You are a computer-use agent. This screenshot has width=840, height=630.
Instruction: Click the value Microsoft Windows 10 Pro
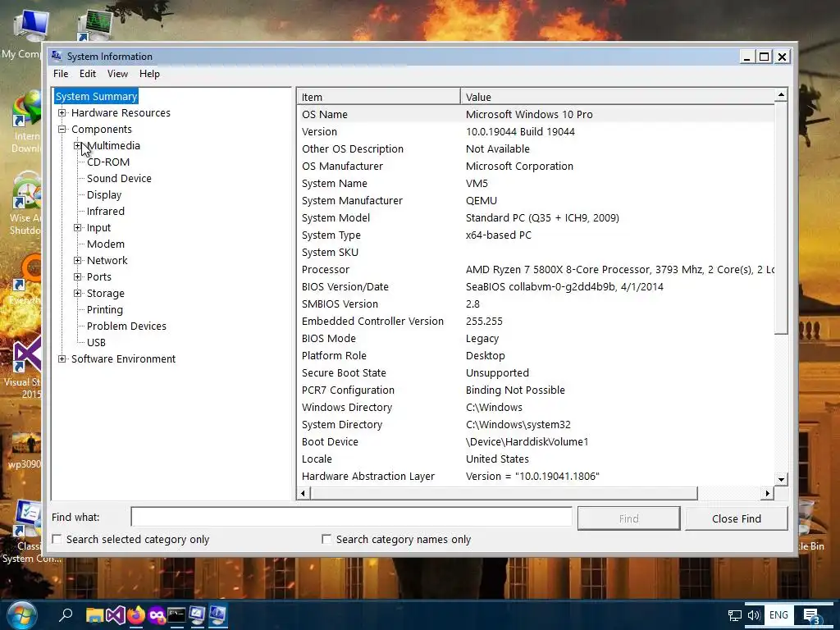click(529, 114)
